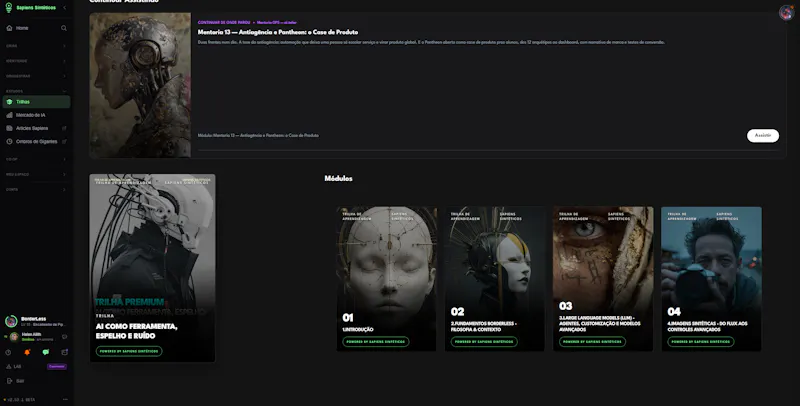
Task: Open the user avatar at top right
Action: (786, 12)
